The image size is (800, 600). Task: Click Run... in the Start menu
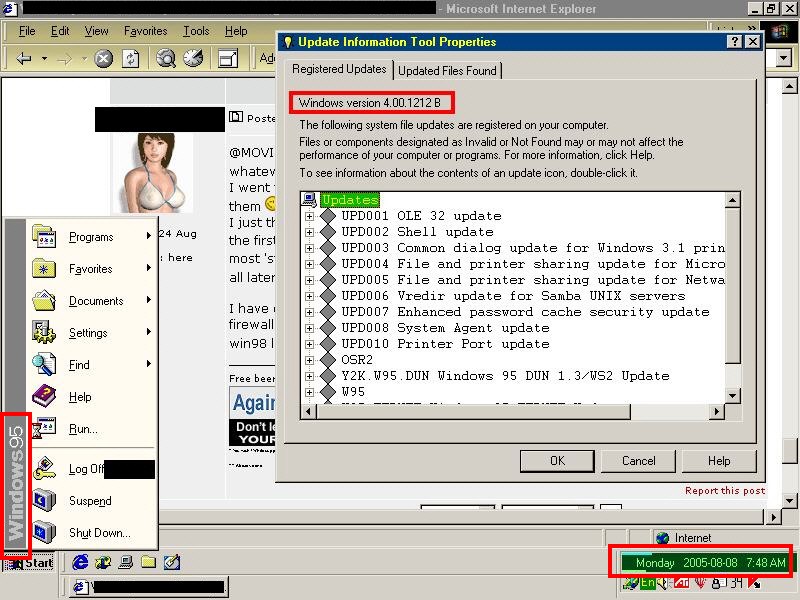pyautogui.click(x=92, y=429)
